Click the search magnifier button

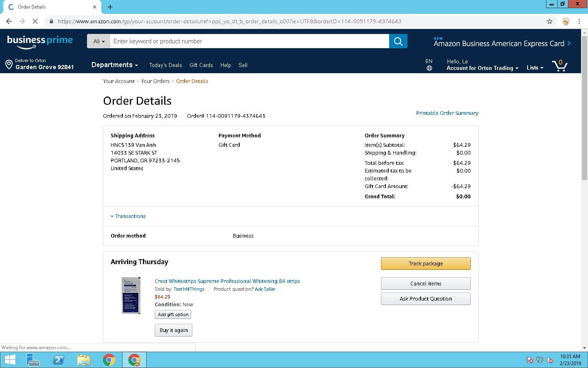[x=398, y=41]
